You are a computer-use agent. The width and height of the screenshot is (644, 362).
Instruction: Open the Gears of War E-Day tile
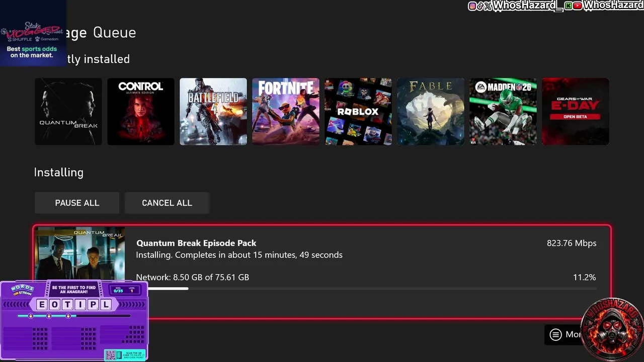coord(576,112)
